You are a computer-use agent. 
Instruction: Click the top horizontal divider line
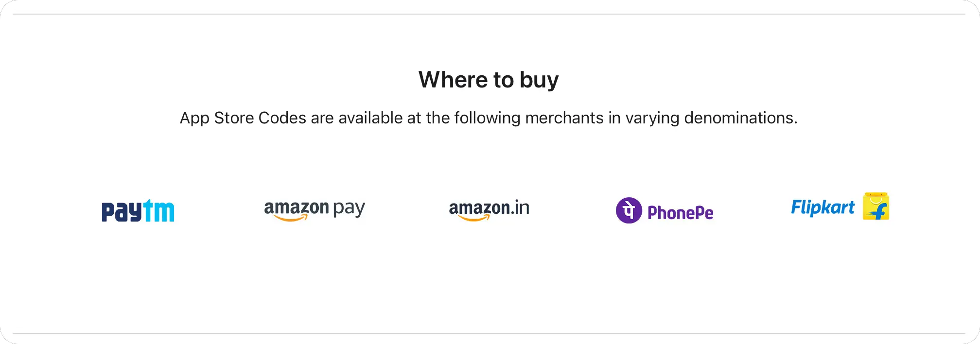pos(489,14)
